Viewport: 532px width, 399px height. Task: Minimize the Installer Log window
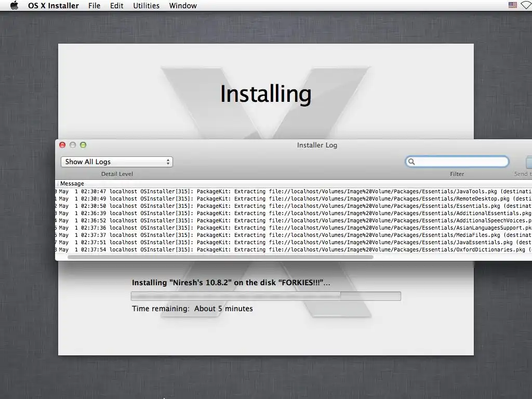coord(73,145)
